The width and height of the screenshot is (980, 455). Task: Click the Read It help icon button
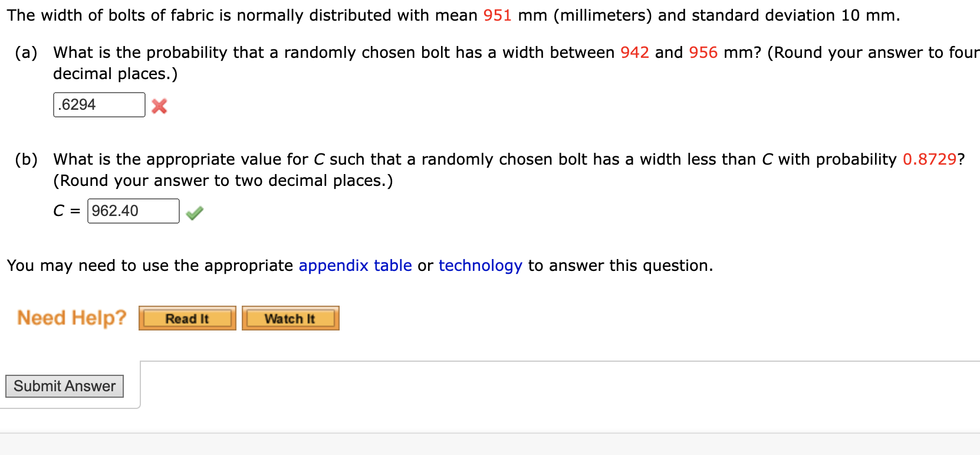[x=186, y=318]
